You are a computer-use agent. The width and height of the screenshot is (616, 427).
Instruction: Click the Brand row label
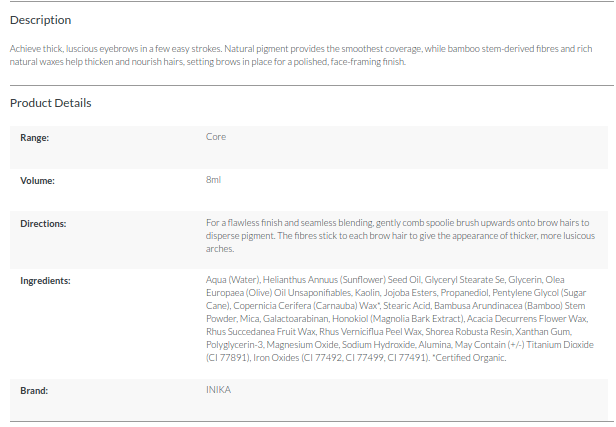tap(35, 390)
